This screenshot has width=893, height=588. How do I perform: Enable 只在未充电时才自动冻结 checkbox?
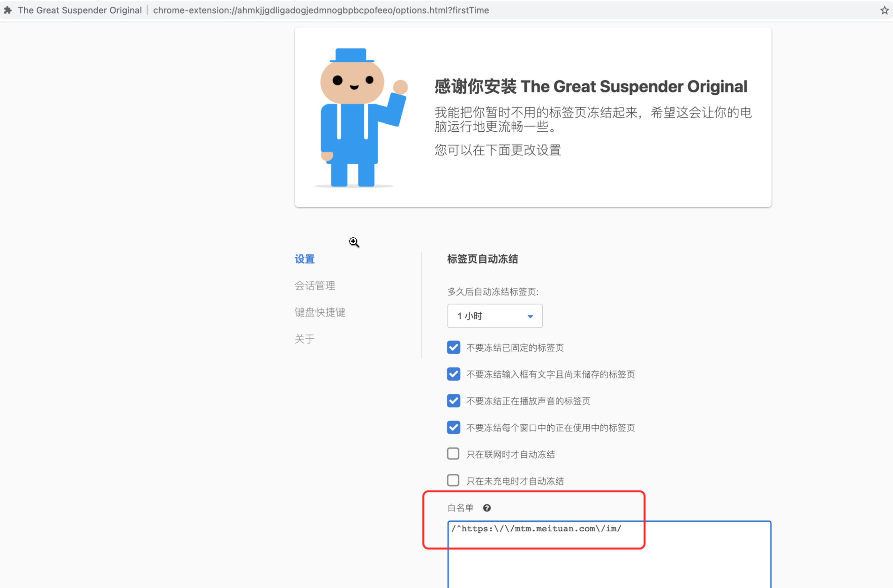coord(453,481)
